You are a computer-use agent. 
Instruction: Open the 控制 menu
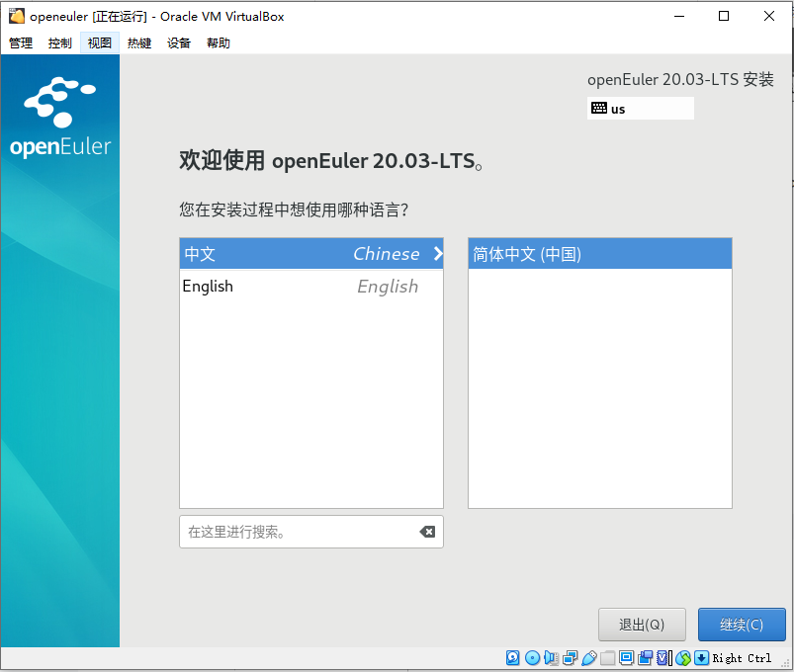(x=59, y=43)
